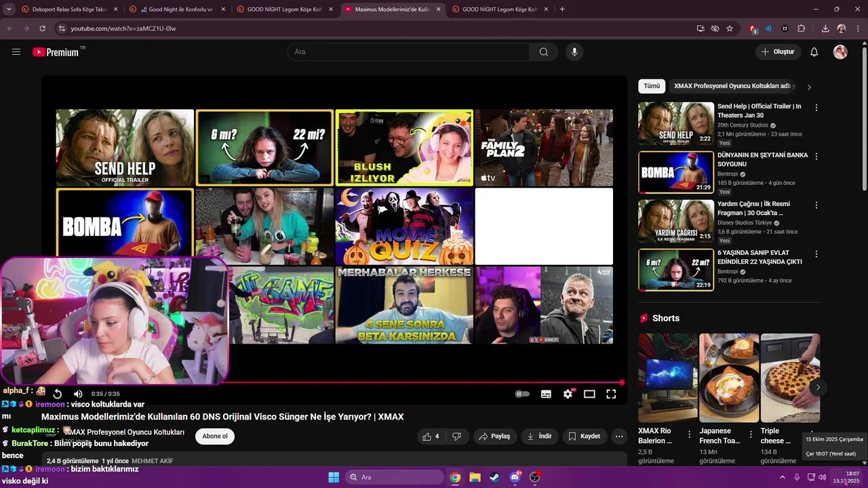868x488 pixels.
Task: Show next filter chips with the arrow
Action: click(808, 87)
